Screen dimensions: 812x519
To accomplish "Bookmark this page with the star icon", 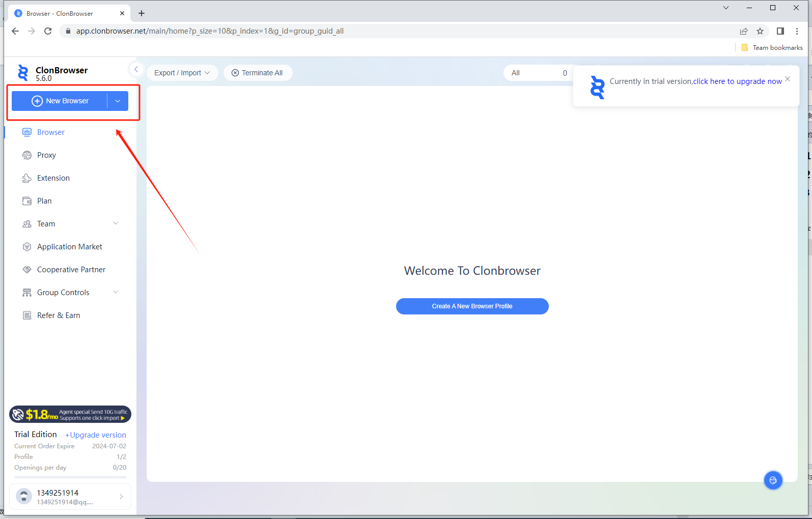I will (760, 31).
